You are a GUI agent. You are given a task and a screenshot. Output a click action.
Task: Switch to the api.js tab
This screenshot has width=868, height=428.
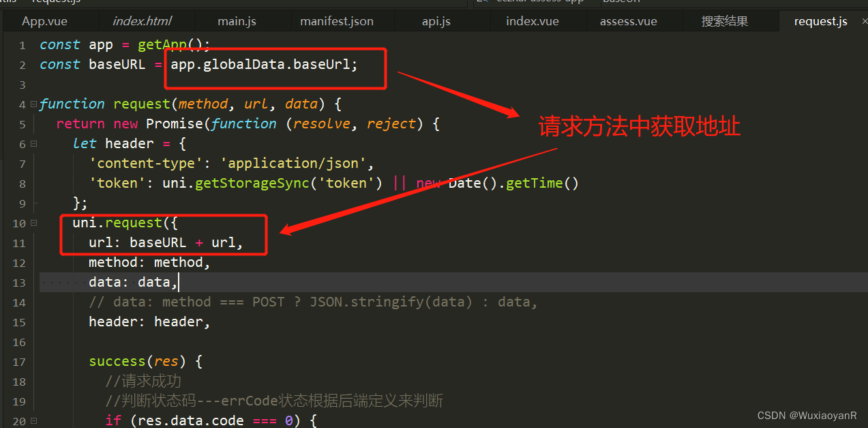click(x=436, y=21)
